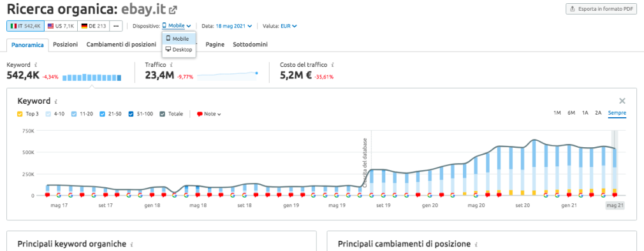Viewport: 644px width, 251px height.
Task: Choose Desktop in the device dropdown menu
Action: coord(179,50)
